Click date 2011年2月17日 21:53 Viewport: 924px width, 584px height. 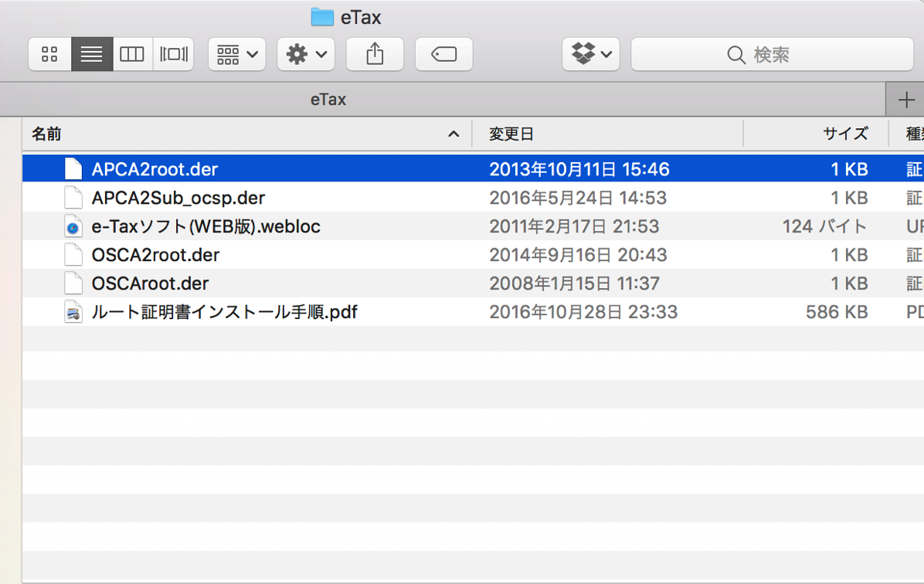click(574, 226)
